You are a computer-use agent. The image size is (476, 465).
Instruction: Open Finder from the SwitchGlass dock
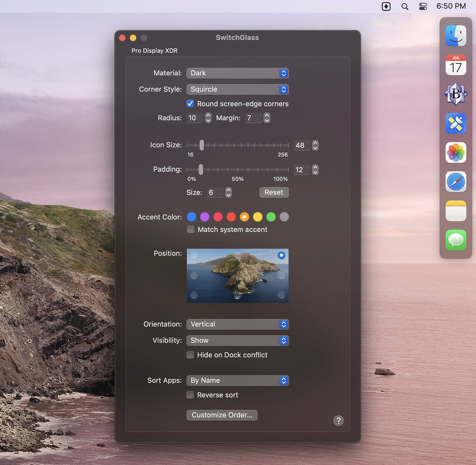click(x=456, y=36)
